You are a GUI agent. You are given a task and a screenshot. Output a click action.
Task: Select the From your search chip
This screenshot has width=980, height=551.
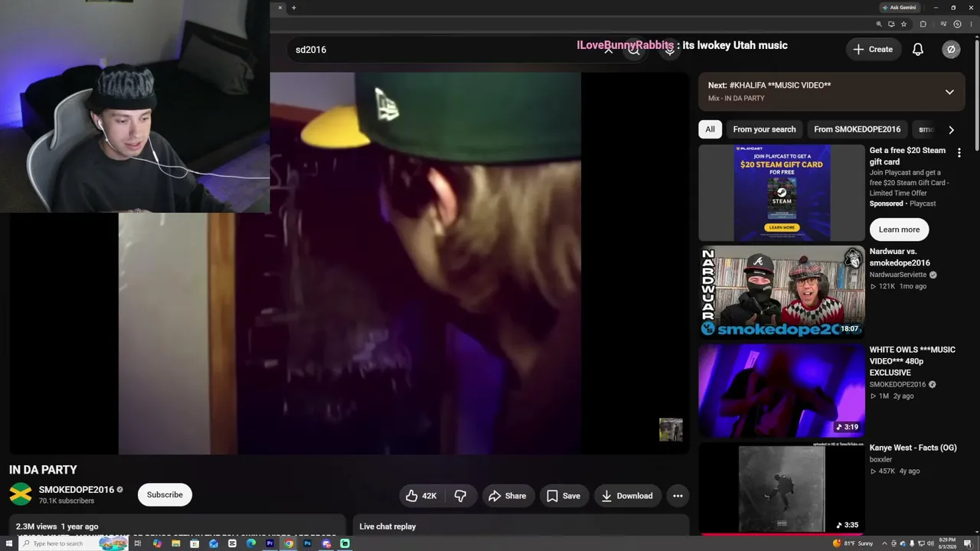(x=764, y=129)
